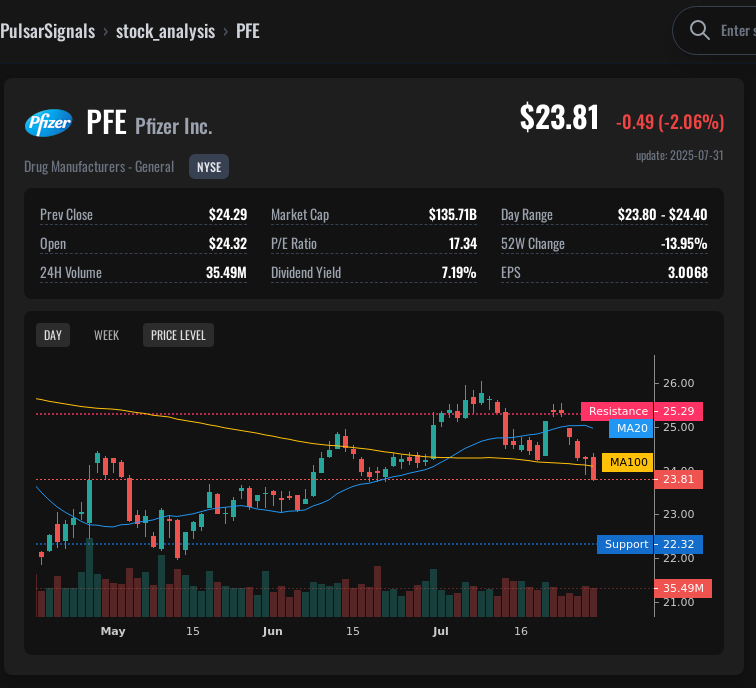Click the MA100 indicator label
The height and width of the screenshot is (688, 756).
pos(628,462)
